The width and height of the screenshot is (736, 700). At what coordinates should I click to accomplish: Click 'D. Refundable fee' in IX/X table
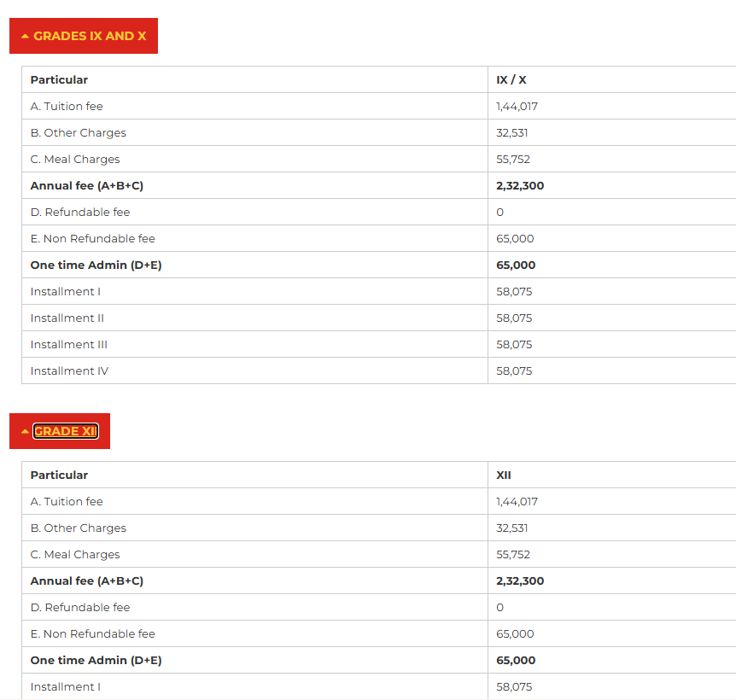[x=80, y=212]
